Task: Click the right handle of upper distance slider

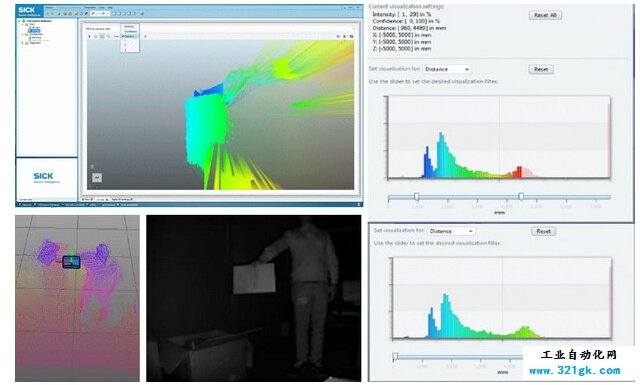Action: (x=521, y=197)
